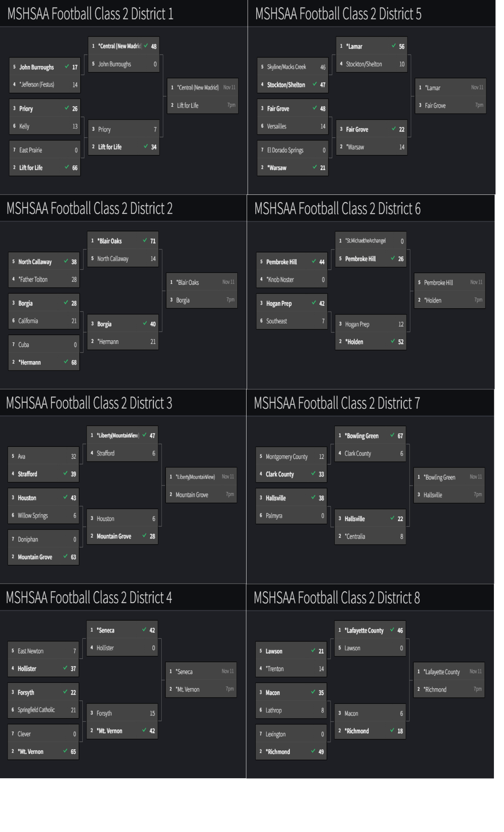Click the Knob Noster team entry
Screen dimensions: 504x832
coord(280,279)
